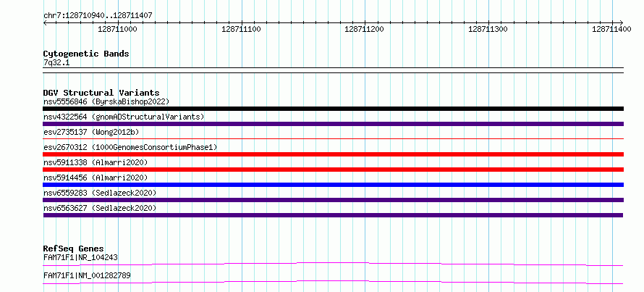Viewport: 644px width, 292px height.
Task: Click the Cytogenetic Bands track title
Action: 86,54
